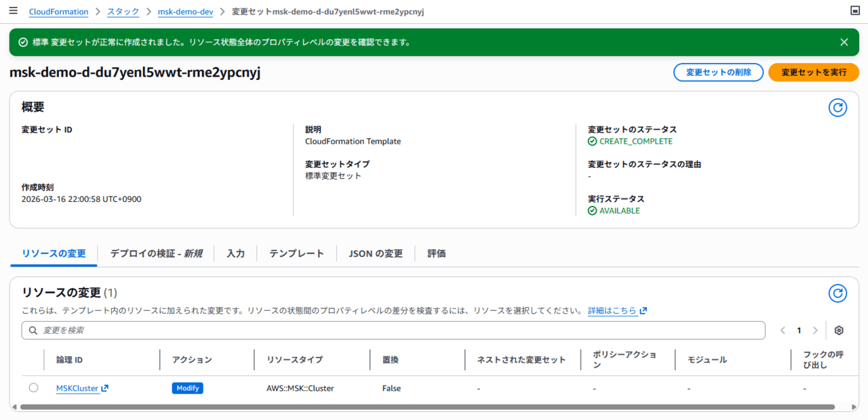The height and width of the screenshot is (420, 868).
Task: Click the horizontal table scrollbar
Action: (x=427, y=407)
